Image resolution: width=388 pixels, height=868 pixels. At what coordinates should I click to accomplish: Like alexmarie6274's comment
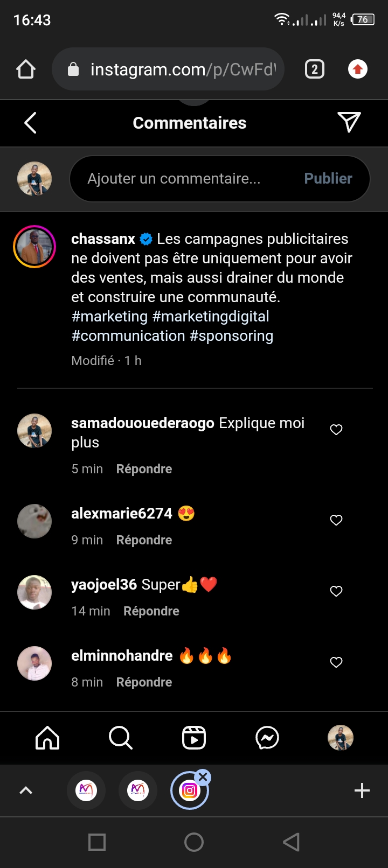click(336, 520)
